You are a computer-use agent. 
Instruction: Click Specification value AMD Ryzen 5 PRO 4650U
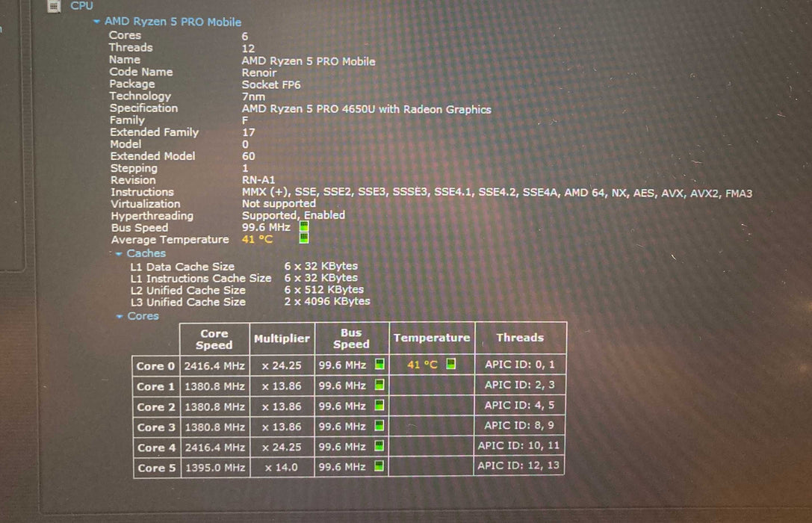tap(366, 109)
